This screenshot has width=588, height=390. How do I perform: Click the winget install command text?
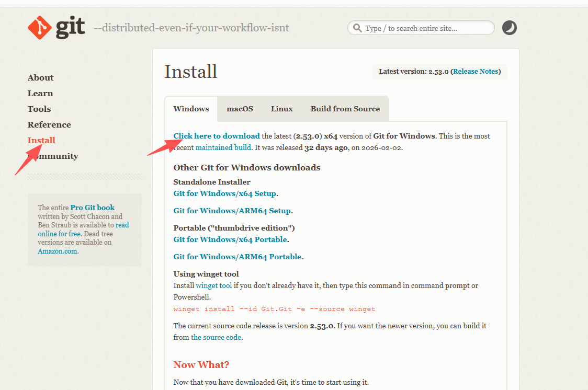point(274,309)
